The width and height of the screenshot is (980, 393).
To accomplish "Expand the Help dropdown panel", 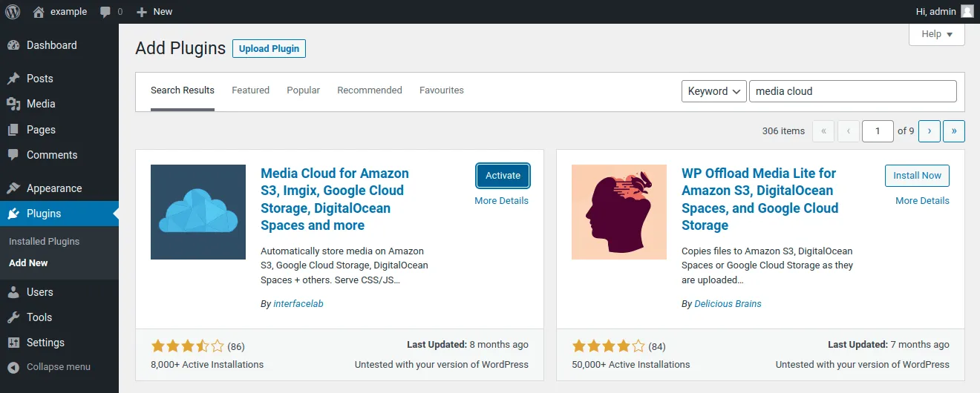I will tap(936, 34).
